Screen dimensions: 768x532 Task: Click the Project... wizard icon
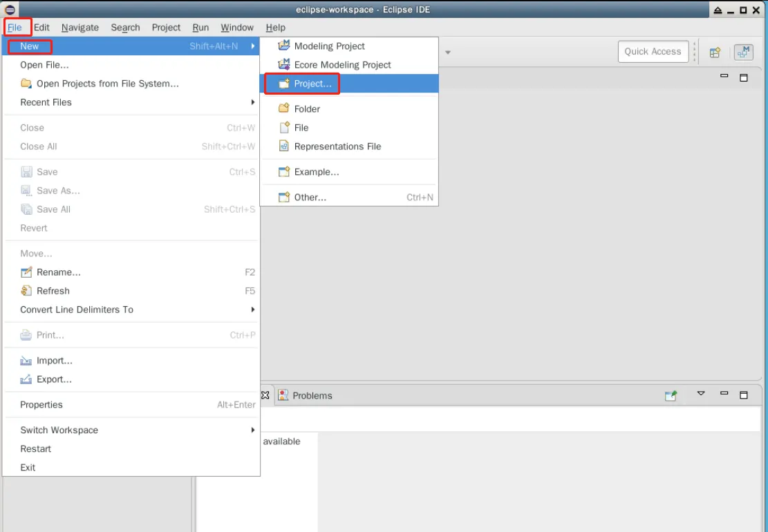(x=284, y=84)
